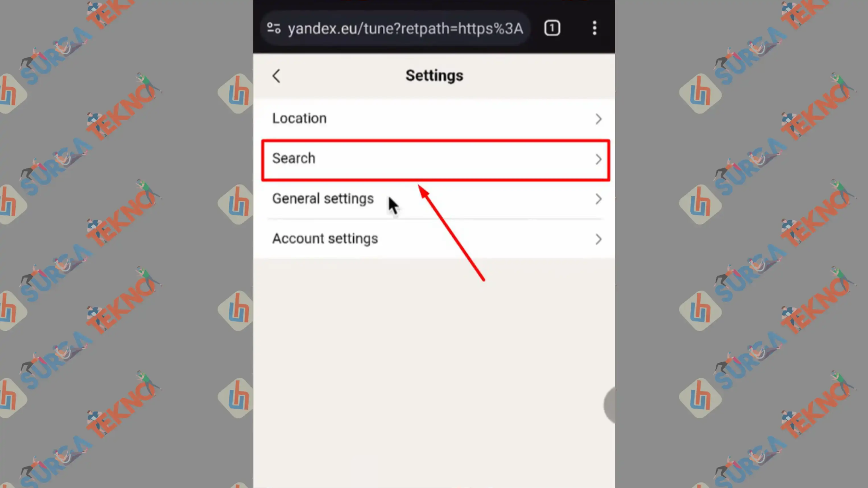The width and height of the screenshot is (868, 488).
Task: Tap the General settings chevron arrow
Action: pos(598,199)
